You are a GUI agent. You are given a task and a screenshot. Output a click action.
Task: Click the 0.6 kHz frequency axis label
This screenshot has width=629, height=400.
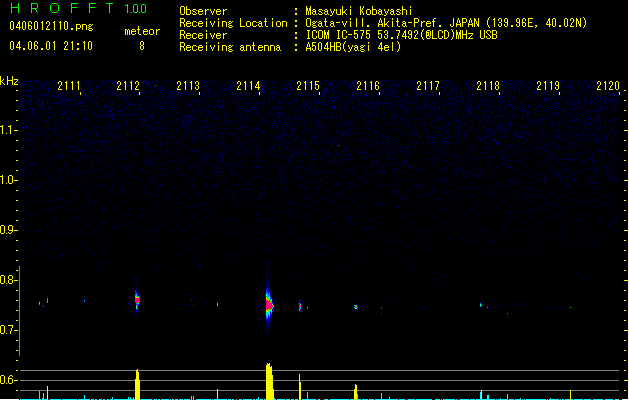[8, 380]
